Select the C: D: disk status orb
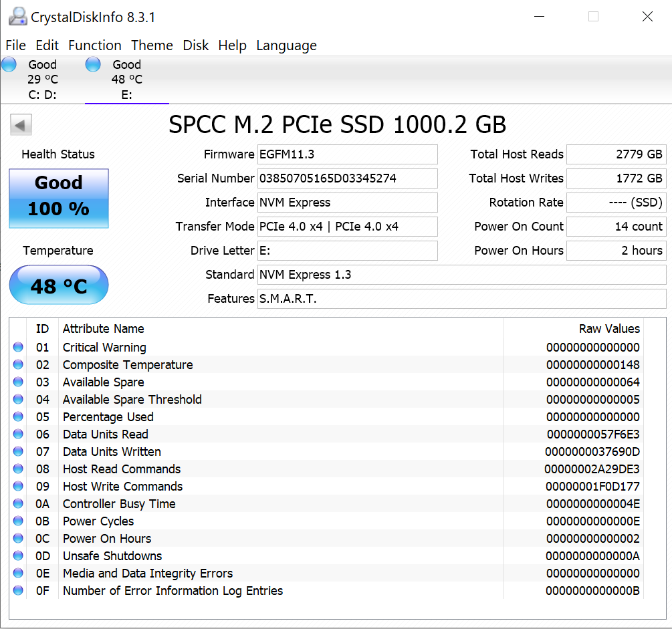The height and width of the screenshot is (629, 672). coord(9,65)
